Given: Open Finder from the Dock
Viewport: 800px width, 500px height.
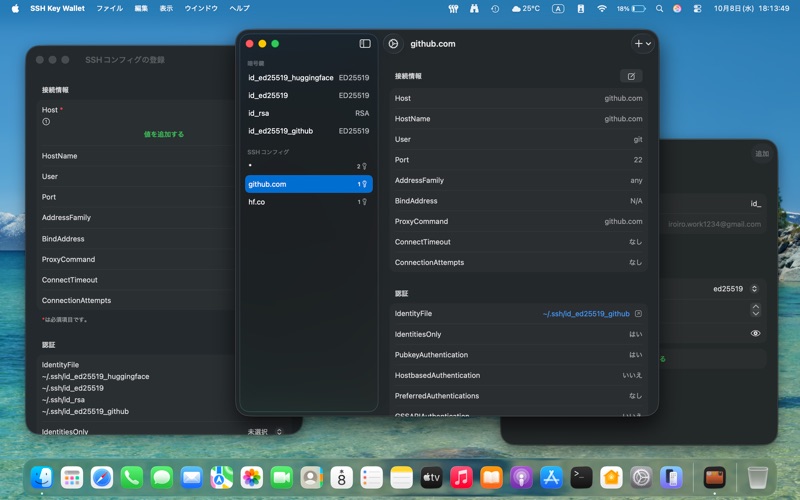Looking at the screenshot, I should click(x=42, y=478).
